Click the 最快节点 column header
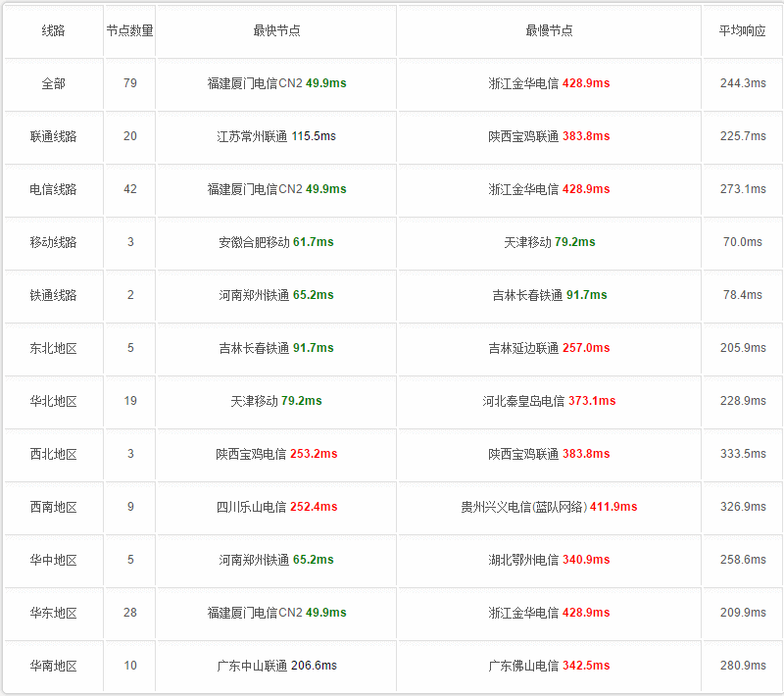This screenshot has width=784, height=696. pyautogui.click(x=276, y=31)
